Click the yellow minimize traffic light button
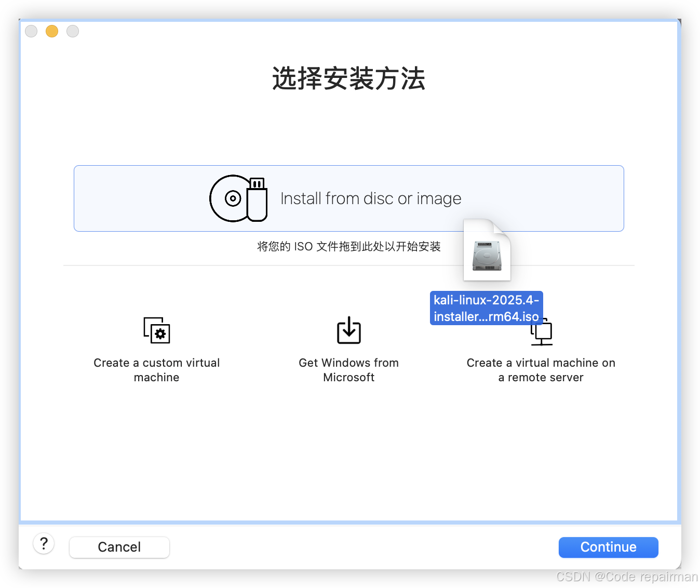This screenshot has height=588, width=700. point(51,31)
